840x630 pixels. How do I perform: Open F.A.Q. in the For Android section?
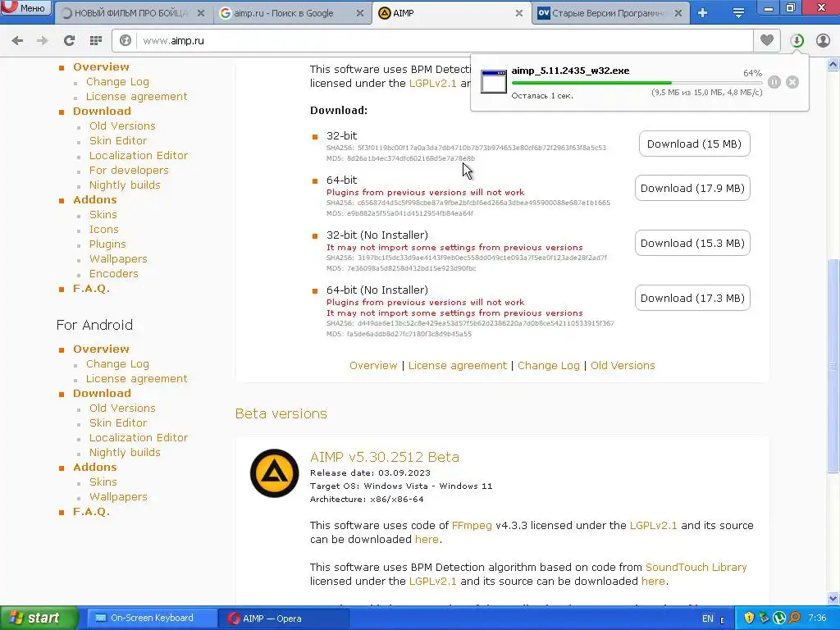91,512
